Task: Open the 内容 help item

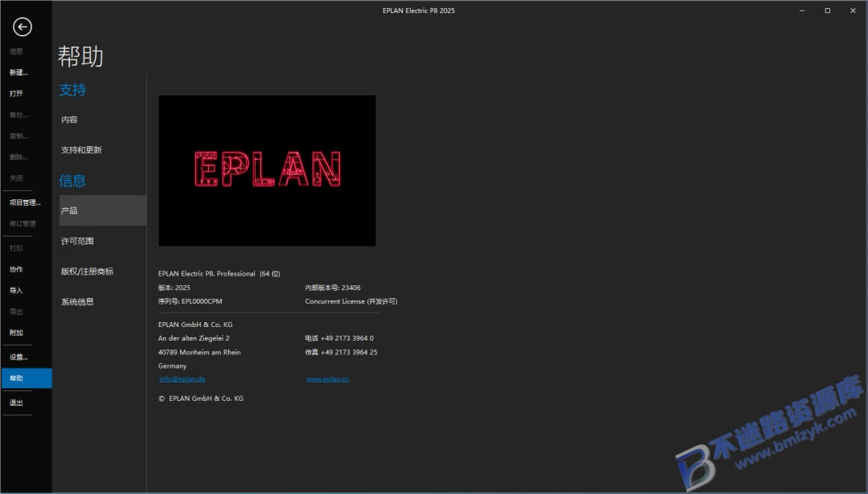Action: (x=69, y=120)
